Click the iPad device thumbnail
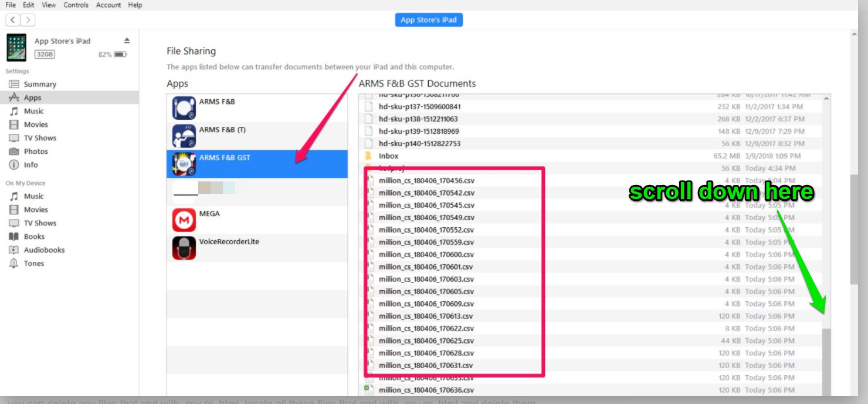 [x=16, y=48]
